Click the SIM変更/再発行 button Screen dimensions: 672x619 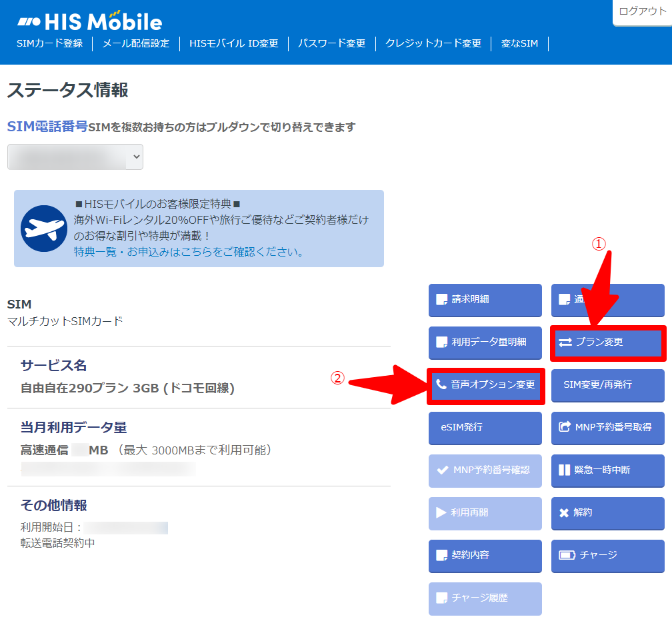click(608, 384)
